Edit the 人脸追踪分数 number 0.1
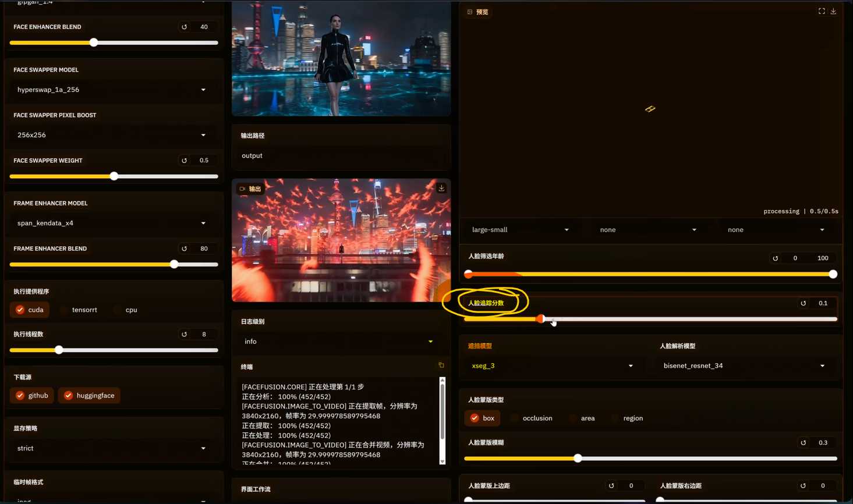Viewport: 853px width, 504px height. [x=823, y=303]
